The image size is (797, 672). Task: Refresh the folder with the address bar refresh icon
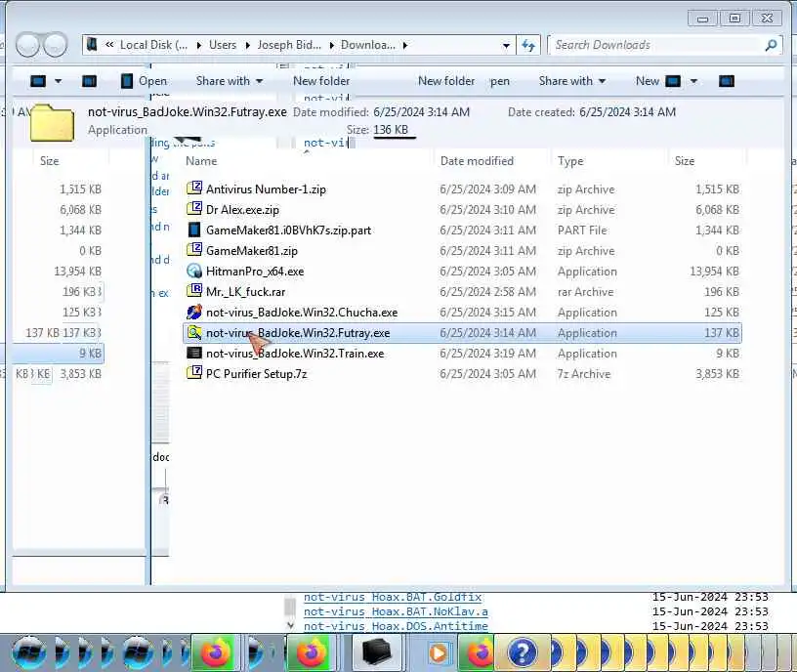(528, 45)
